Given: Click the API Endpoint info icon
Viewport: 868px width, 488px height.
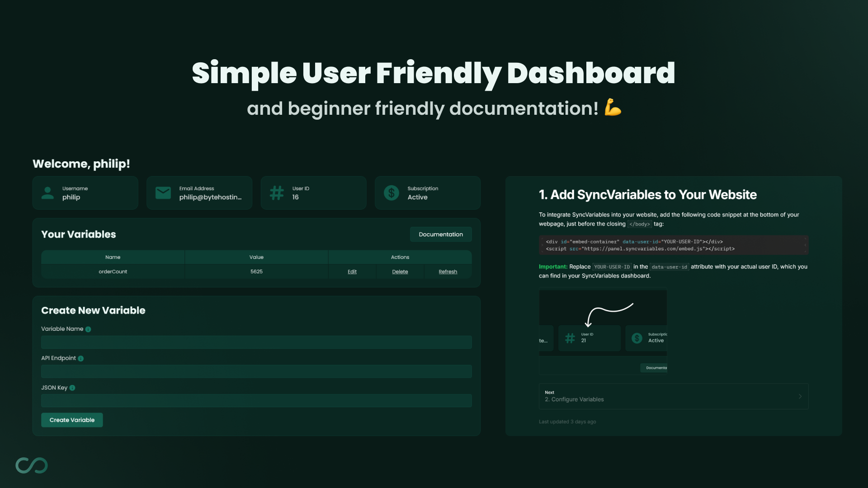Looking at the screenshot, I should tap(80, 358).
